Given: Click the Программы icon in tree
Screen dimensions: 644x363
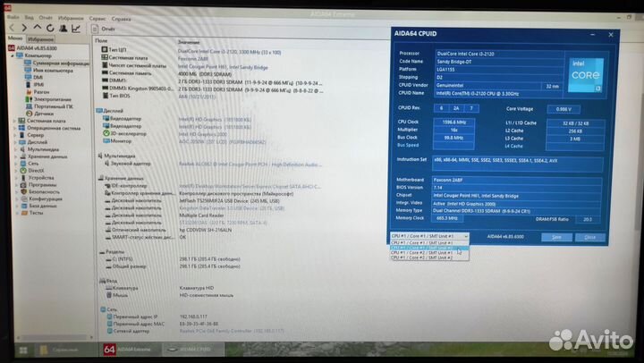Looking at the screenshot, I should 23,185.
